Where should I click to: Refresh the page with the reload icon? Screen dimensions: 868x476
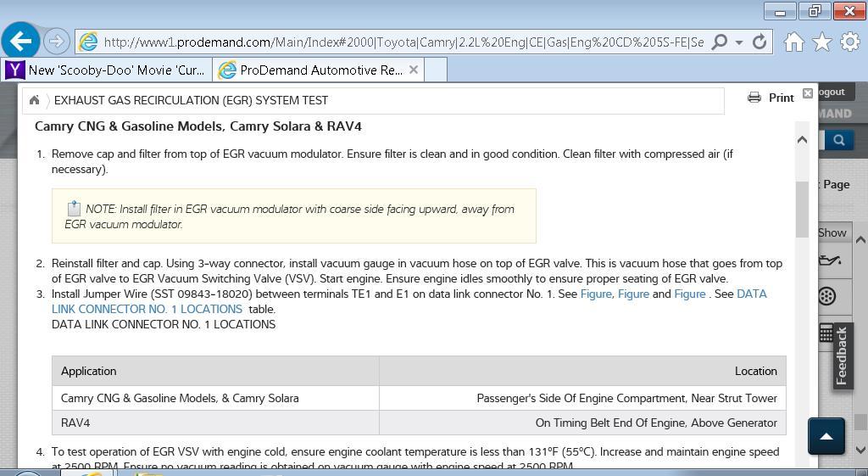pyautogui.click(x=759, y=42)
